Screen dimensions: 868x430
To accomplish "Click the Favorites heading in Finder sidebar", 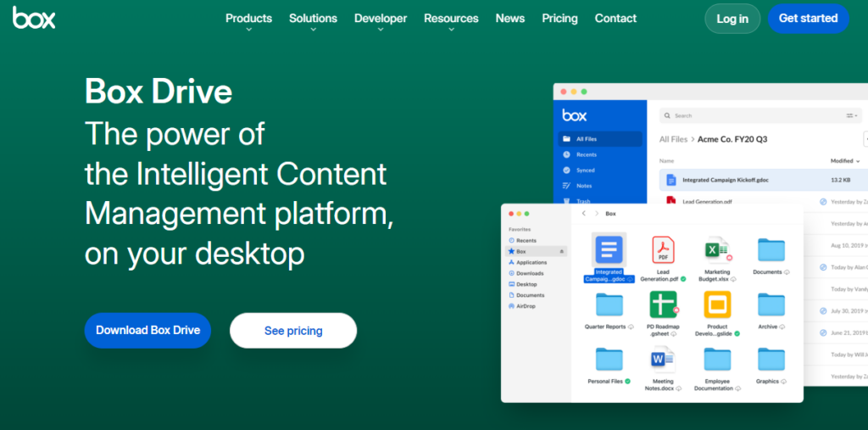I will pyautogui.click(x=520, y=229).
